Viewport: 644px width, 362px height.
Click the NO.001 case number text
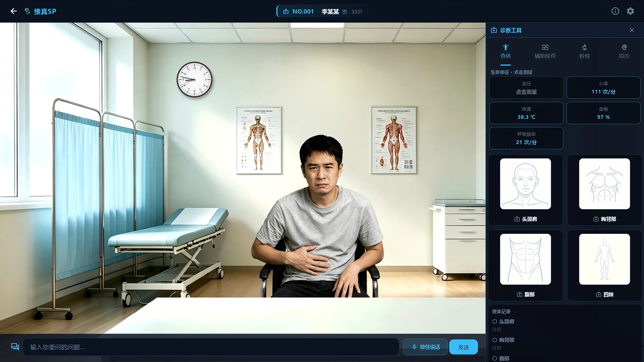pos(303,12)
